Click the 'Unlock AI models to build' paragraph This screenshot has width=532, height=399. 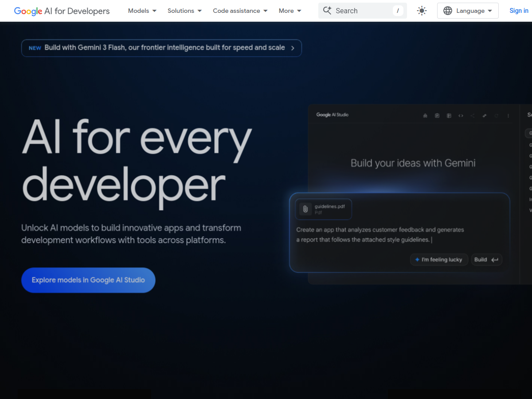tap(131, 234)
